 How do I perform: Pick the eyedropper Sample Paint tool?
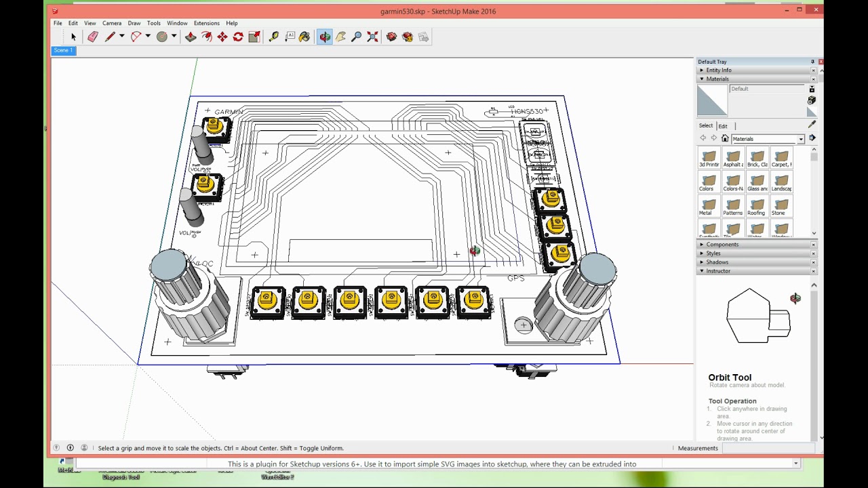point(812,125)
